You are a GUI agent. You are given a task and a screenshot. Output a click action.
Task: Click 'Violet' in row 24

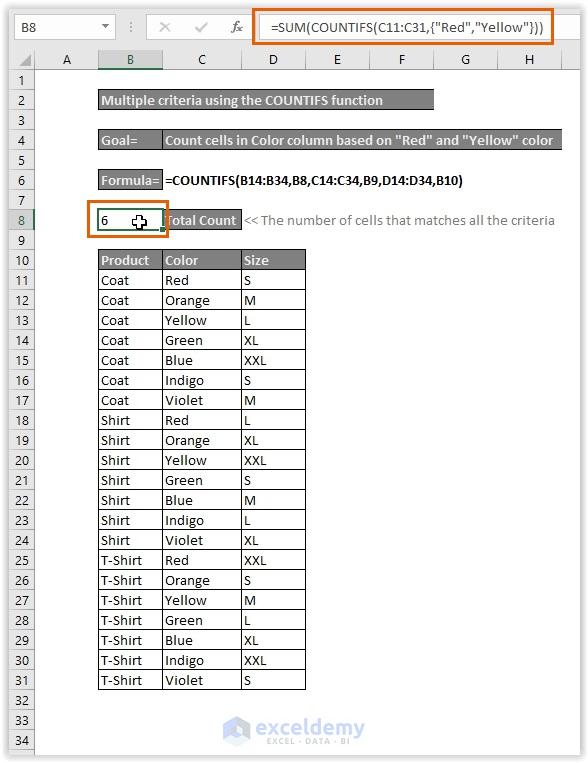click(x=202, y=540)
